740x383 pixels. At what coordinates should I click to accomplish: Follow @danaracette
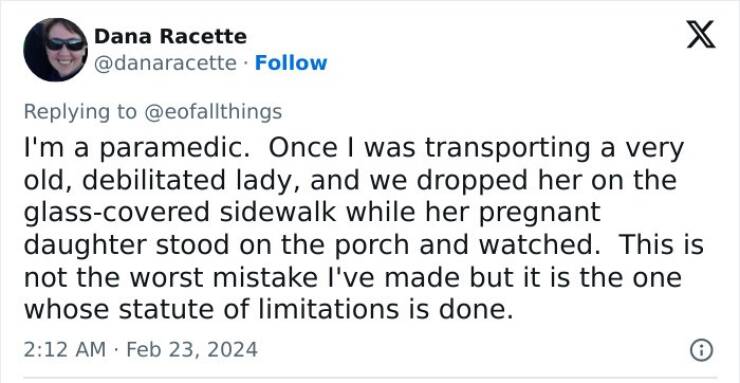click(291, 63)
